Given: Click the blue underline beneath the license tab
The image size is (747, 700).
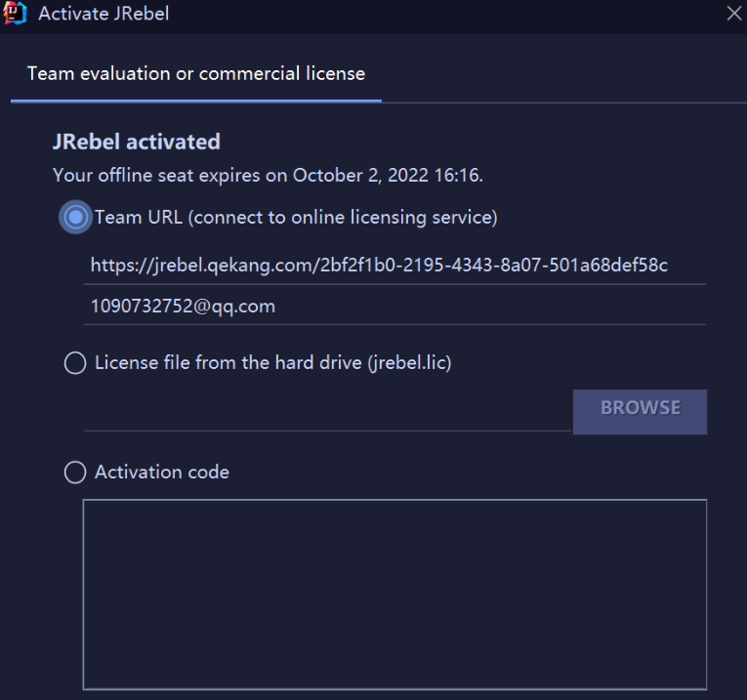Looking at the screenshot, I should (196, 100).
